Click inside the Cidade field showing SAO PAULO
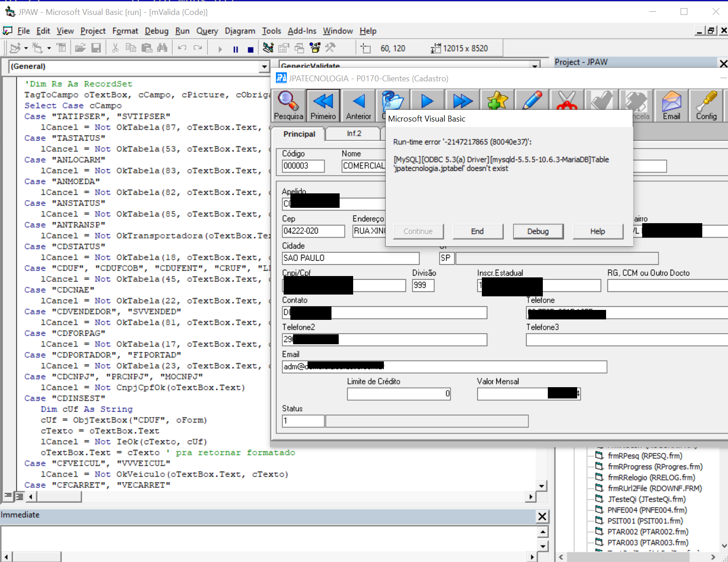Screen dimensions: 728x562 350,258
